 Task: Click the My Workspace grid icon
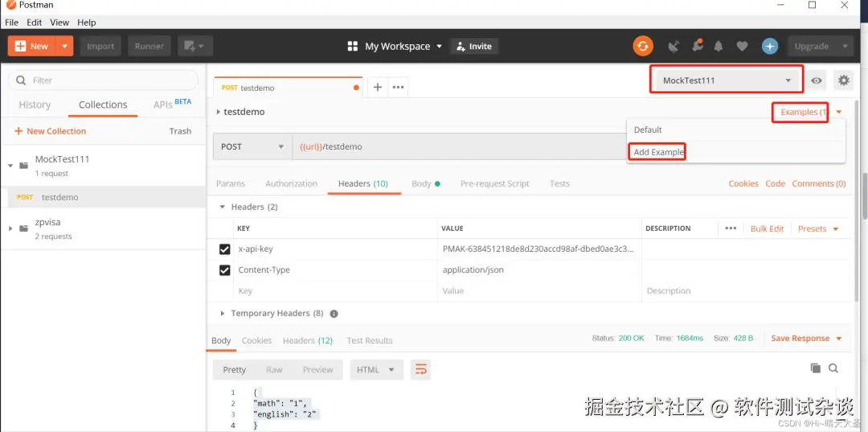point(353,47)
